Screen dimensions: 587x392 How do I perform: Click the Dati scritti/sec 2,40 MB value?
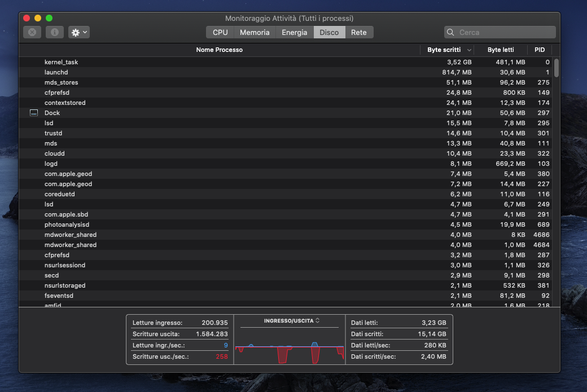433,356
